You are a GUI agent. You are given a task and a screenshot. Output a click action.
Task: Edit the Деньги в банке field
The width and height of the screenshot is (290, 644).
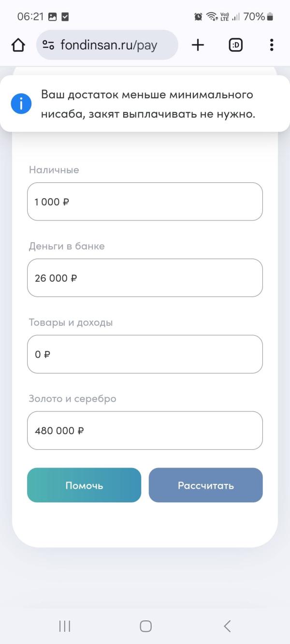point(145,278)
